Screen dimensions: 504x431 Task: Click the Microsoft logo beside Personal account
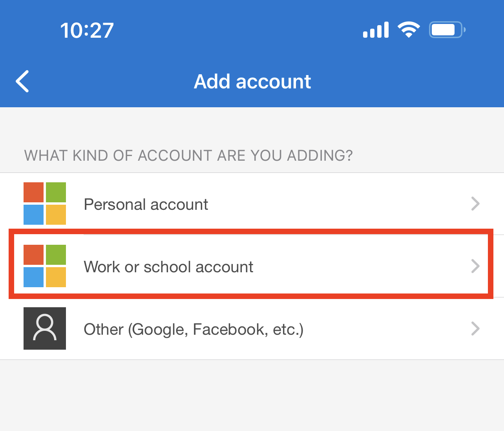(44, 204)
